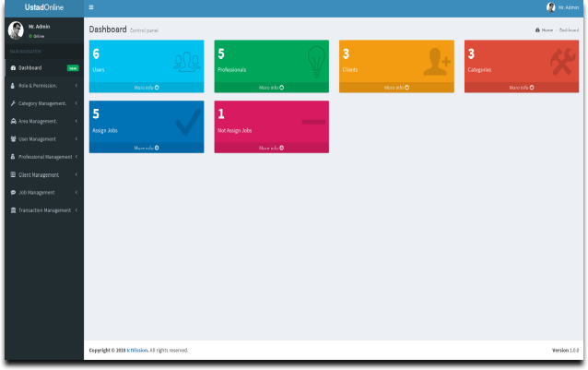Click the Home breadcrumb icon
This screenshot has width=588, height=370.
537,30
